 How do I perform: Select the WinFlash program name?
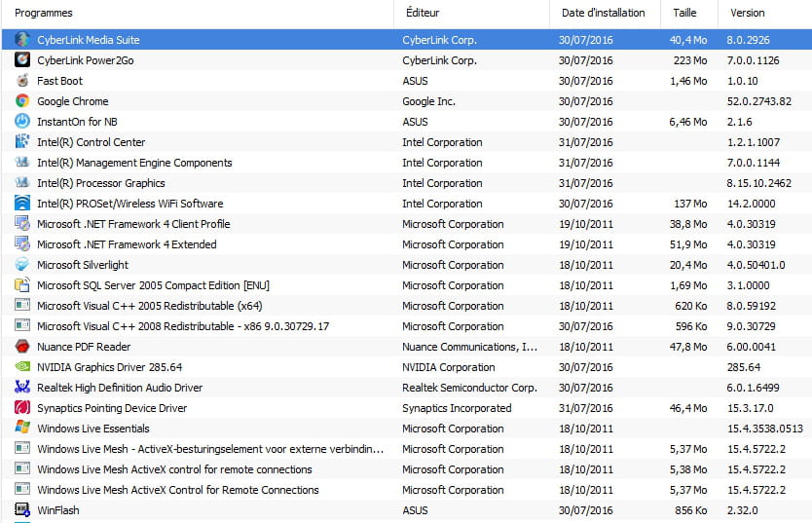point(58,510)
